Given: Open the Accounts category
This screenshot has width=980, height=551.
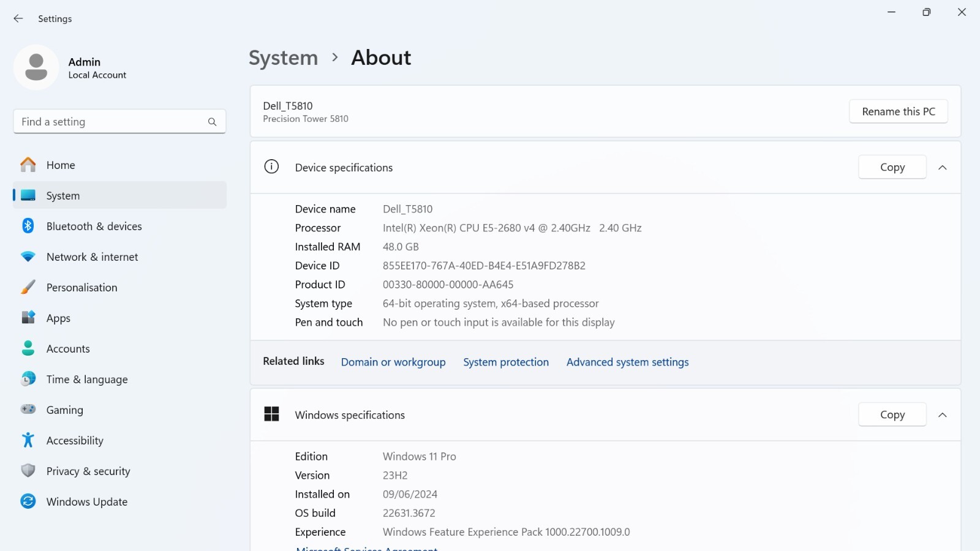Looking at the screenshot, I should tap(119, 348).
